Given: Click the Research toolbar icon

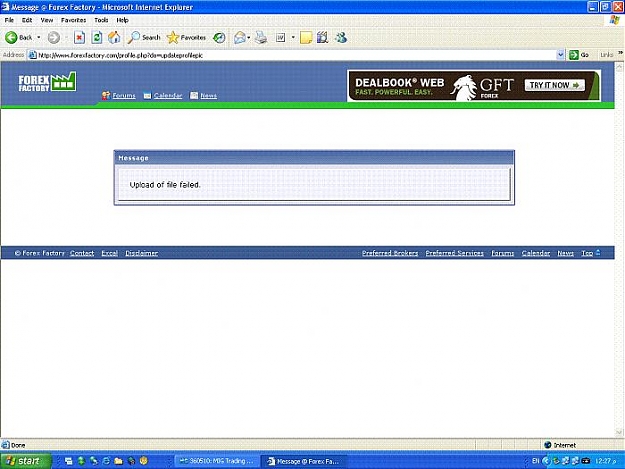Looking at the screenshot, I should pyautogui.click(x=322, y=37).
